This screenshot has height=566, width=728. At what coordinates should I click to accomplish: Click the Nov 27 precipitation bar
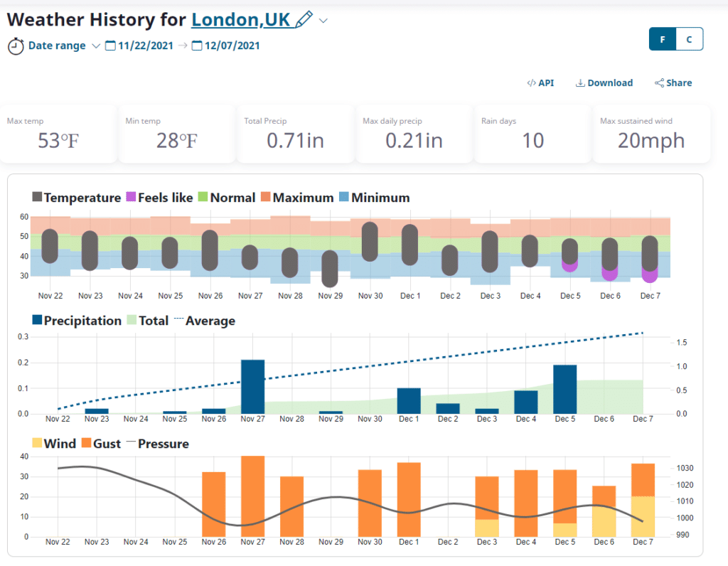252,386
